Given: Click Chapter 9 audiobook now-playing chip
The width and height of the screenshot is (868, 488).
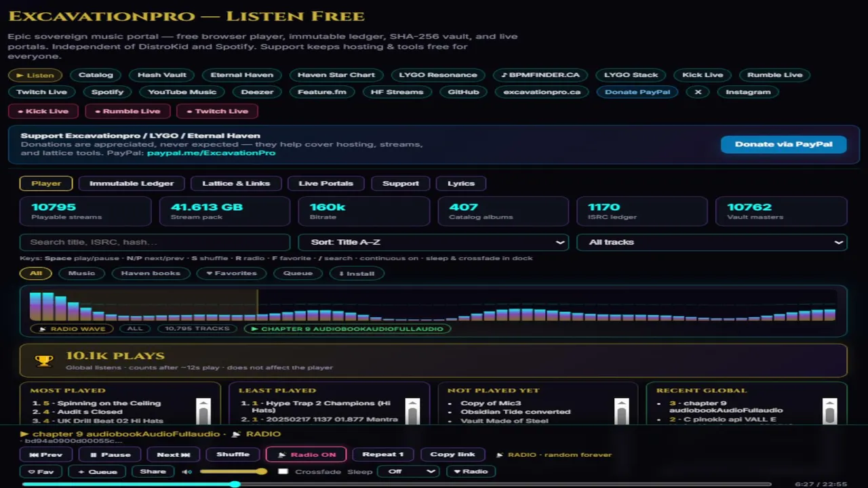Looking at the screenshot, I should 347,329.
